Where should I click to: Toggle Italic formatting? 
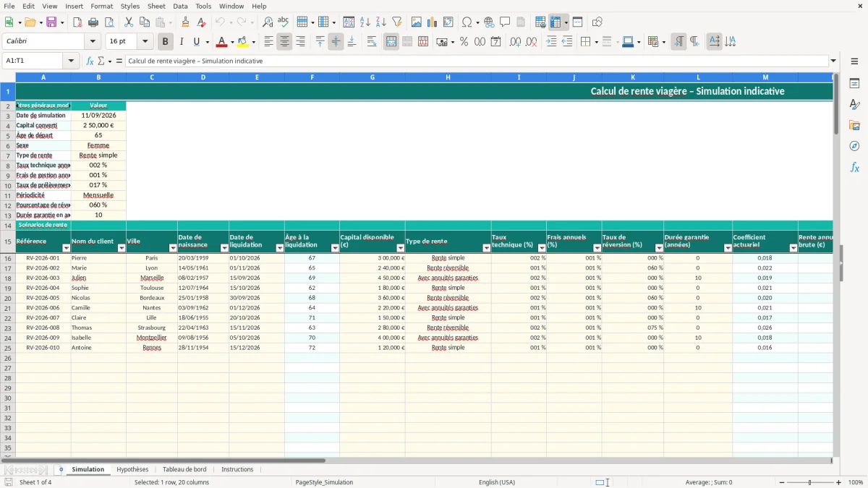point(182,42)
